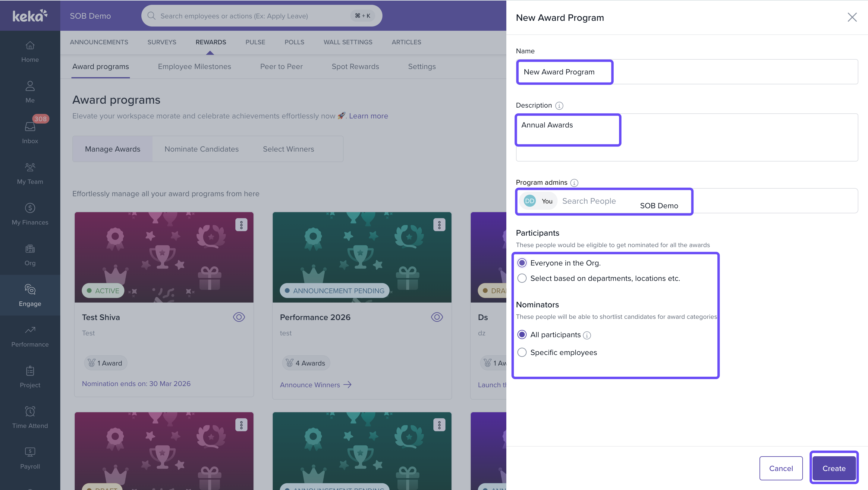Viewport: 868px width, 490px height.
Task: Click the Create button
Action: coord(834,468)
